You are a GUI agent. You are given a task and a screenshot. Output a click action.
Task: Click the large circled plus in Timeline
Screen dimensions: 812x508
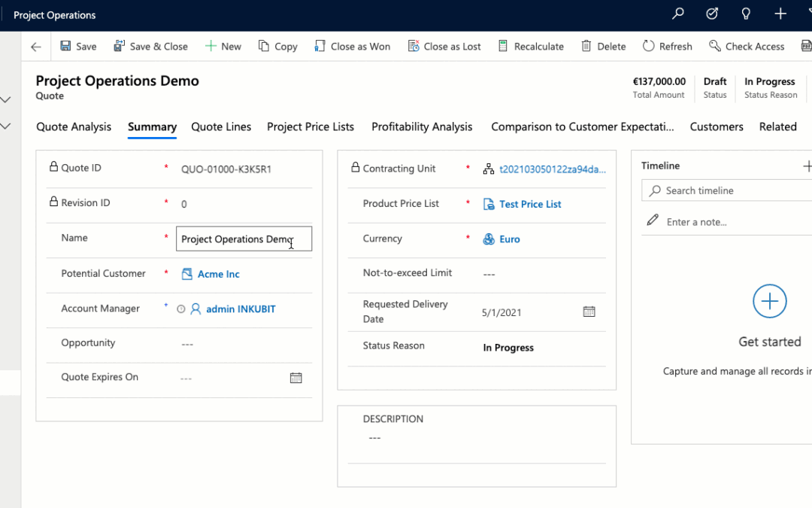click(770, 301)
